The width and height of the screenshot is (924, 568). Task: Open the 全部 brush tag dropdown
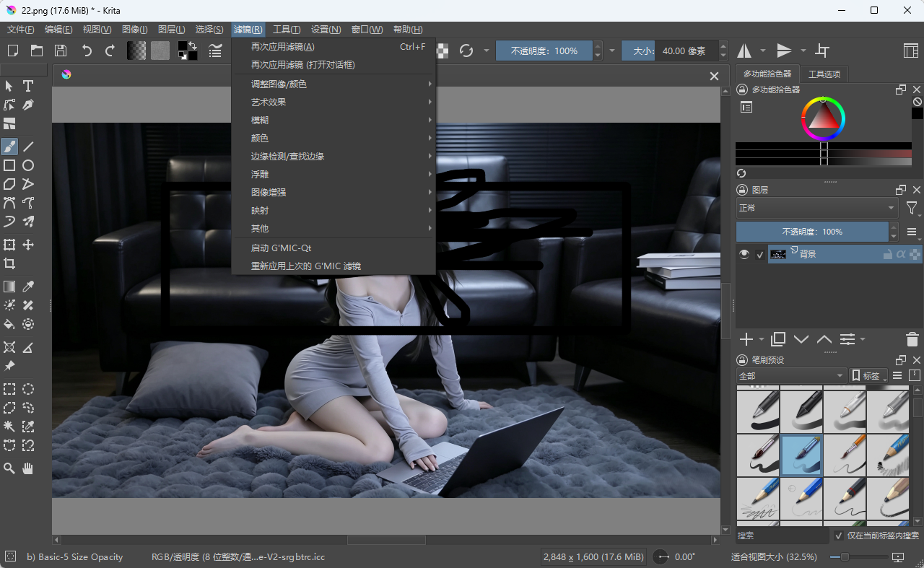pyautogui.click(x=791, y=375)
